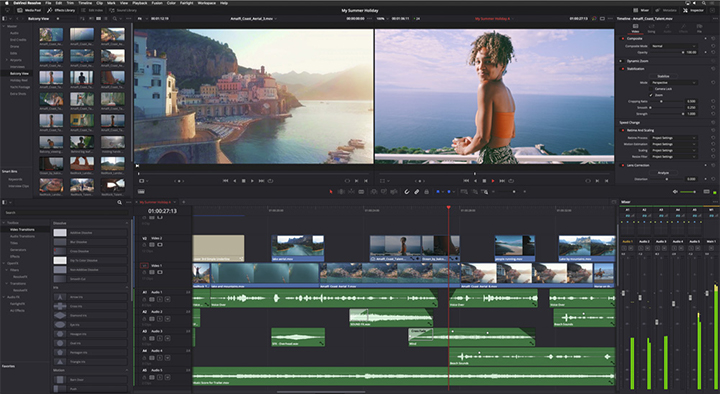Open the Retime Process dropdown
The width and height of the screenshot is (720, 394).
click(673, 138)
